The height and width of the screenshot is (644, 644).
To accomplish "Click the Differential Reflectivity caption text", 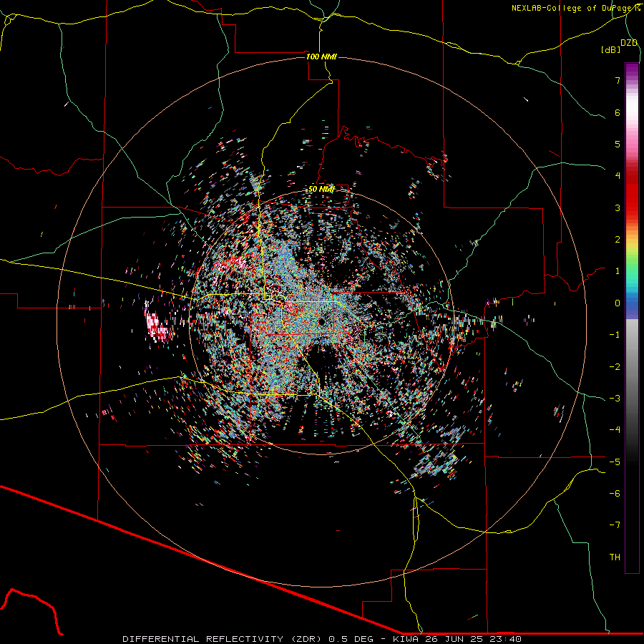I will 322,639.
